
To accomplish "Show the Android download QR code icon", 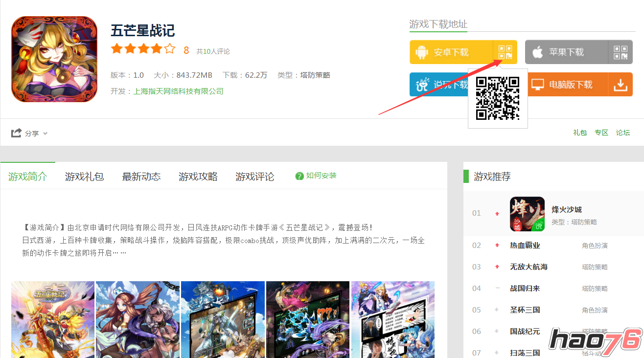I will click(x=505, y=52).
